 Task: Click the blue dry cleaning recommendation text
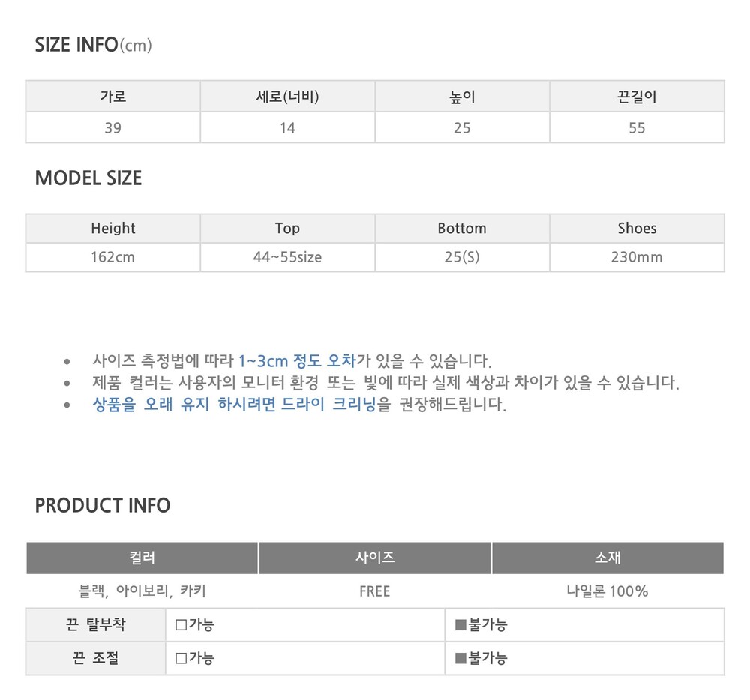click(x=233, y=405)
